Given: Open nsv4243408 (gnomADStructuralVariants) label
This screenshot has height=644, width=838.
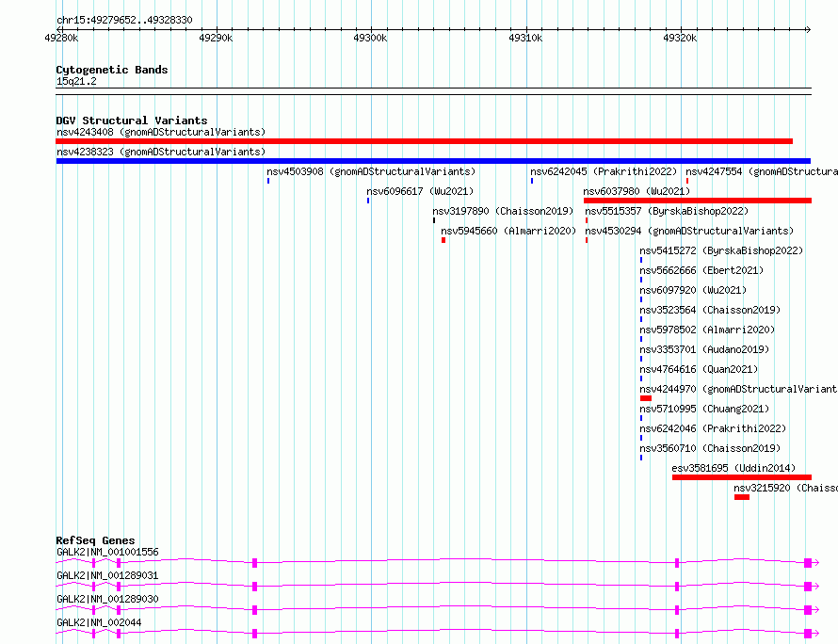Looking at the screenshot, I should point(161,132).
